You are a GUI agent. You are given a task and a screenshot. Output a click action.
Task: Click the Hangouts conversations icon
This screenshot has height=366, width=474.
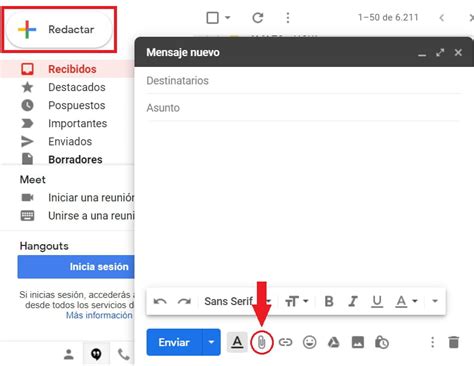pyautogui.click(x=96, y=354)
